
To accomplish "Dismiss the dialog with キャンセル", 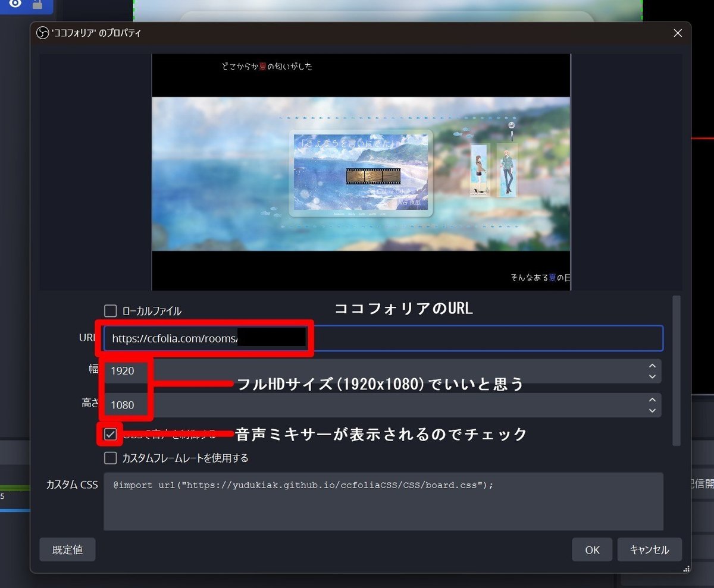I will [x=649, y=549].
